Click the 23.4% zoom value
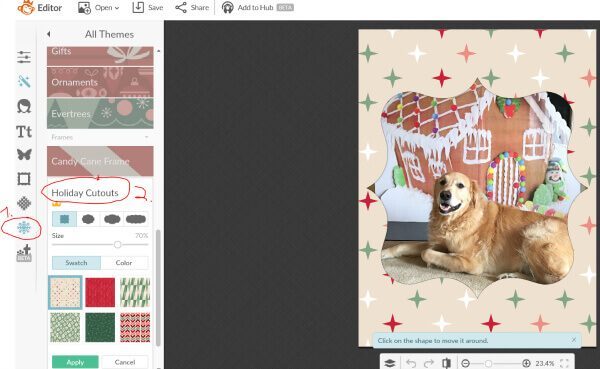 545,363
